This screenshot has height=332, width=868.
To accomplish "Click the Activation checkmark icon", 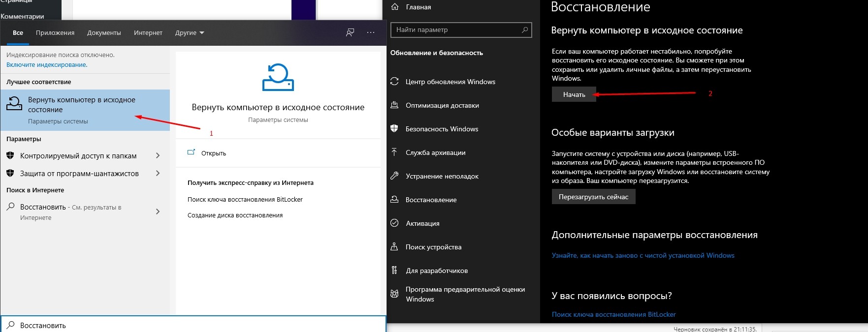I will (x=394, y=223).
